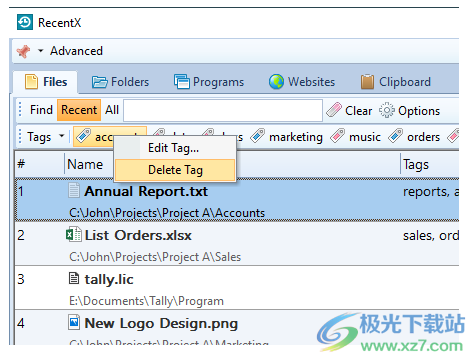Toggle the All filter button
476x362 pixels.
(112, 110)
